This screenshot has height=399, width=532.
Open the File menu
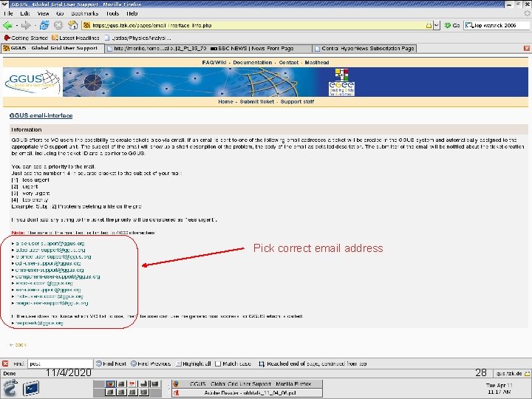coord(8,13)
